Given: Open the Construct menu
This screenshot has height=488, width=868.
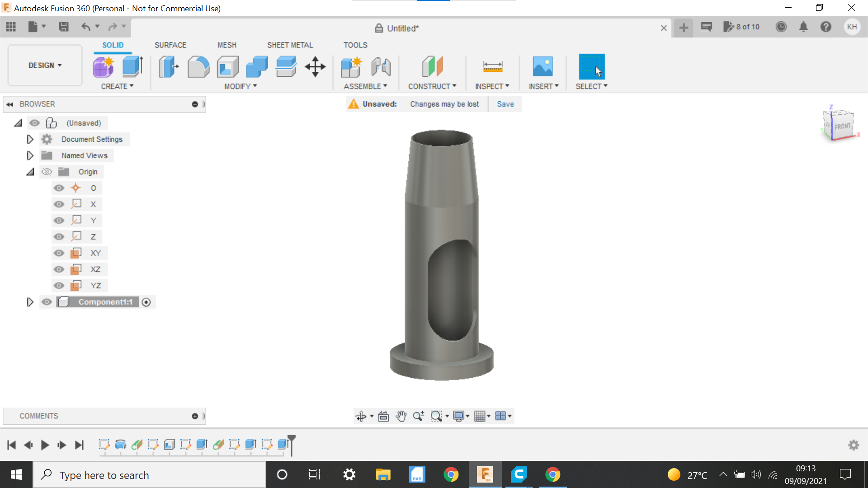Looking at the screenshot, I should pos(432,86).
